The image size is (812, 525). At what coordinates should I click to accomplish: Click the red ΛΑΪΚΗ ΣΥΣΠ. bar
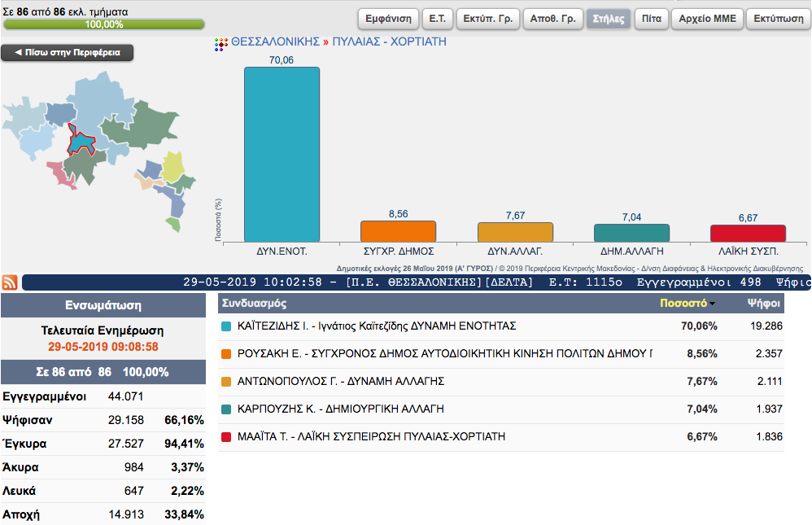click(x=749, y=234)
